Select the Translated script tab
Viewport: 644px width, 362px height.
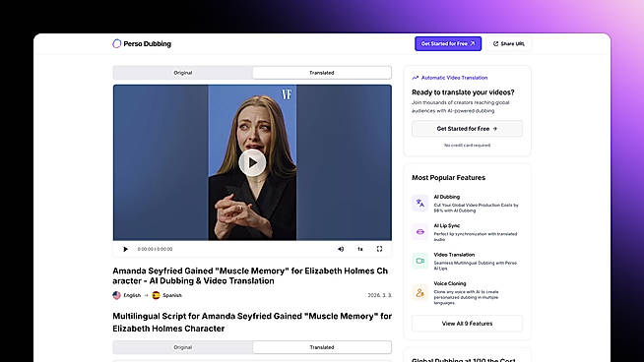[322, 347]
